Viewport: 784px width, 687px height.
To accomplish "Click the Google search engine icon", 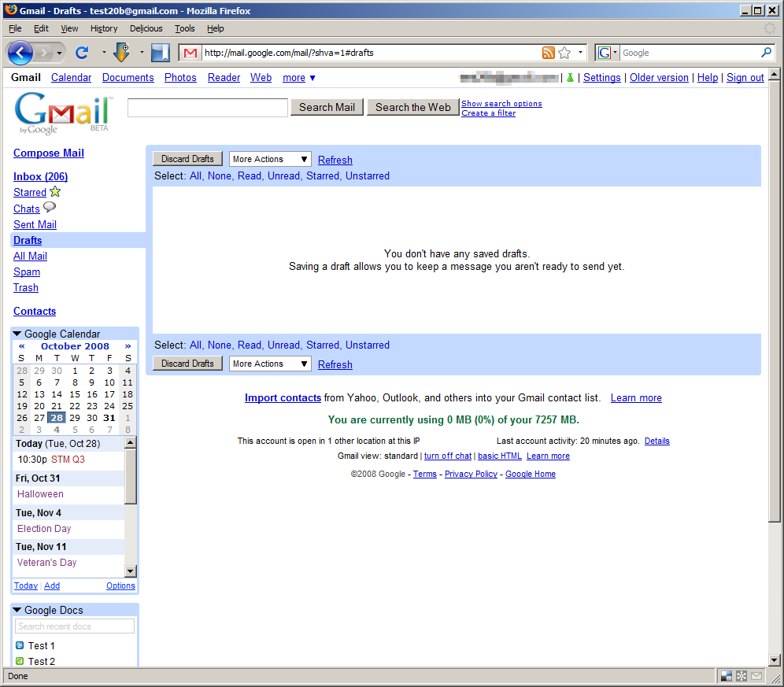I will pos(604,53).
